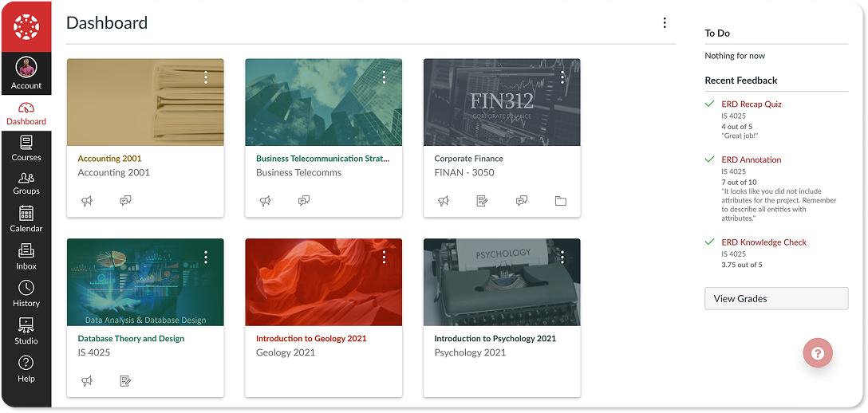868x413 pixels.
Task: Click the Accounting 2001 books image
Action: pos(145,102)
